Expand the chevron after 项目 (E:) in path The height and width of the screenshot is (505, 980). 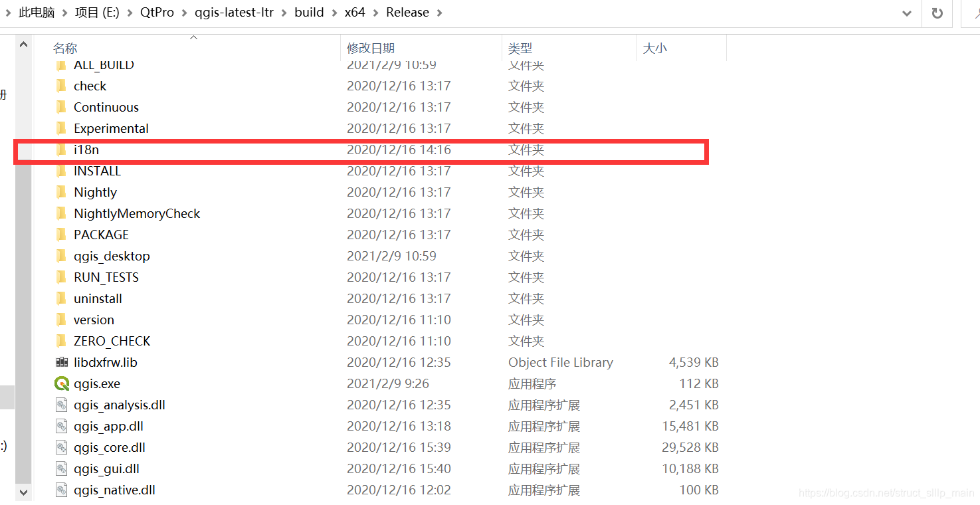click(130, 13)
